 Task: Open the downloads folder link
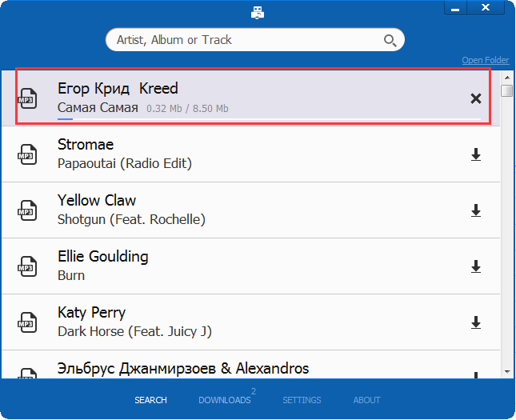485,61
